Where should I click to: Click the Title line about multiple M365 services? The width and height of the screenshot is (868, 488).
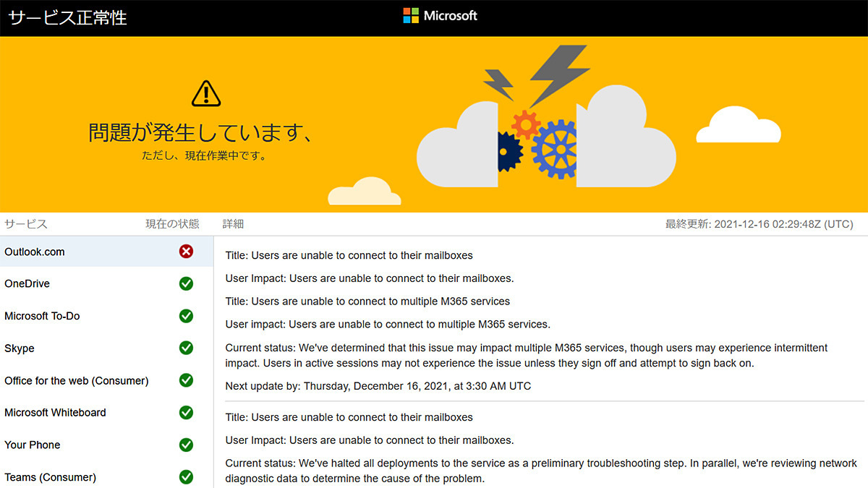tap(367, 301)
